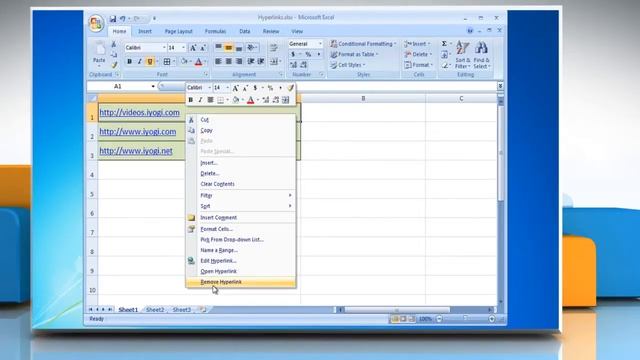Open the Insert ribbon tab
640x360 pixels.
pos(145,31)
